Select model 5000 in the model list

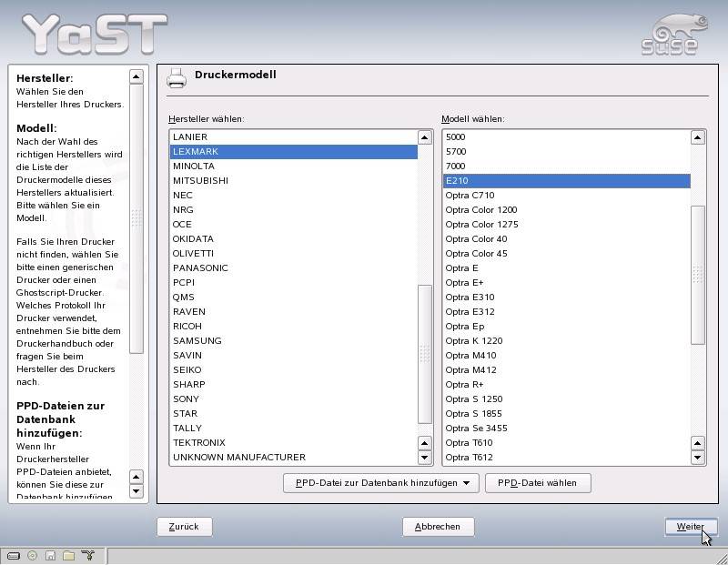pyautogui.click(x=566, y=137)
